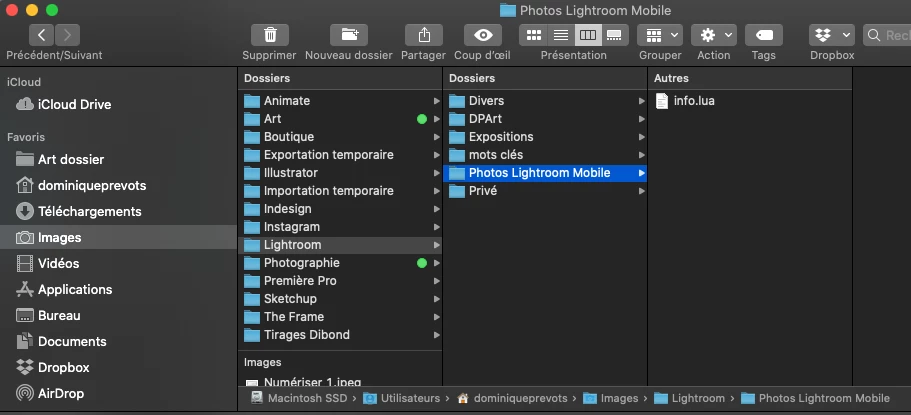Click Images in the path bar
The width and height of the screenshot is (911, 415).
pyautogui.click(x=611, y=398)
